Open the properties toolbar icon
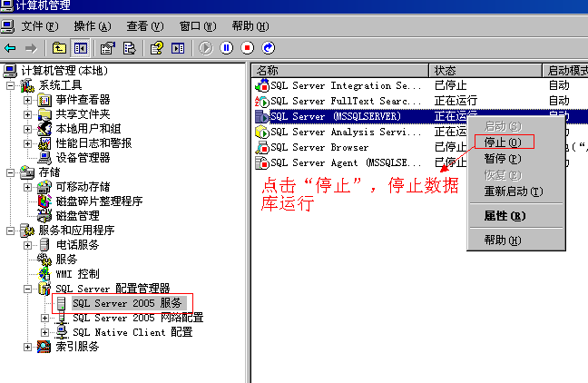 108,48
